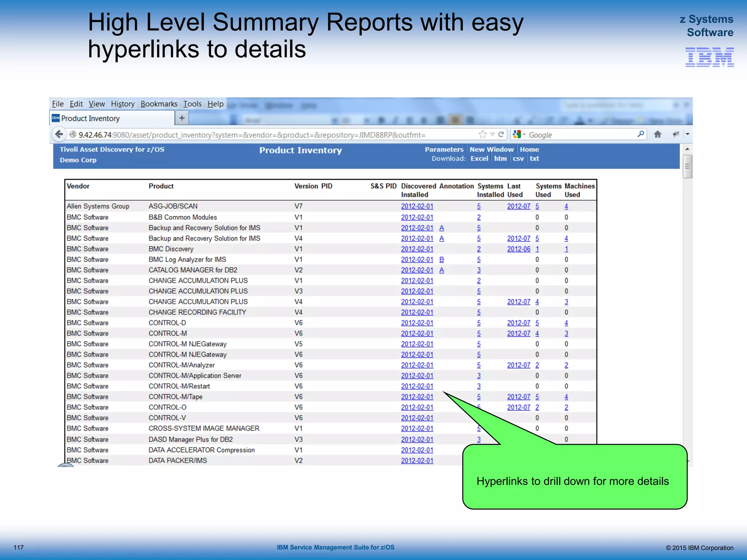Open the File menu
Screen dimensions: 747x560
(58, 104)
